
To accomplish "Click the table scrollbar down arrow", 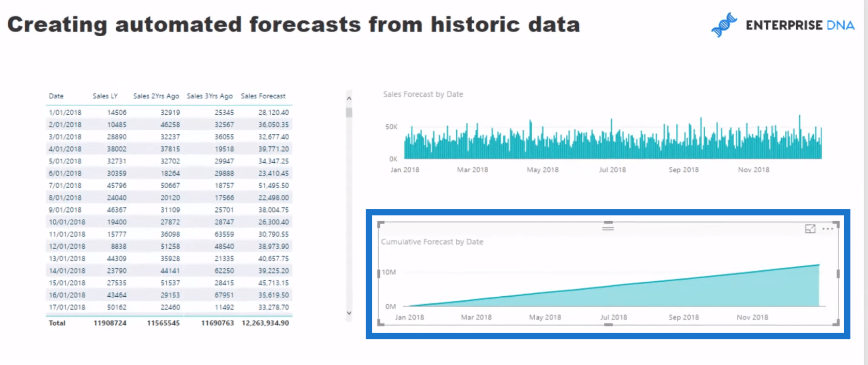I will pos(349,313).
